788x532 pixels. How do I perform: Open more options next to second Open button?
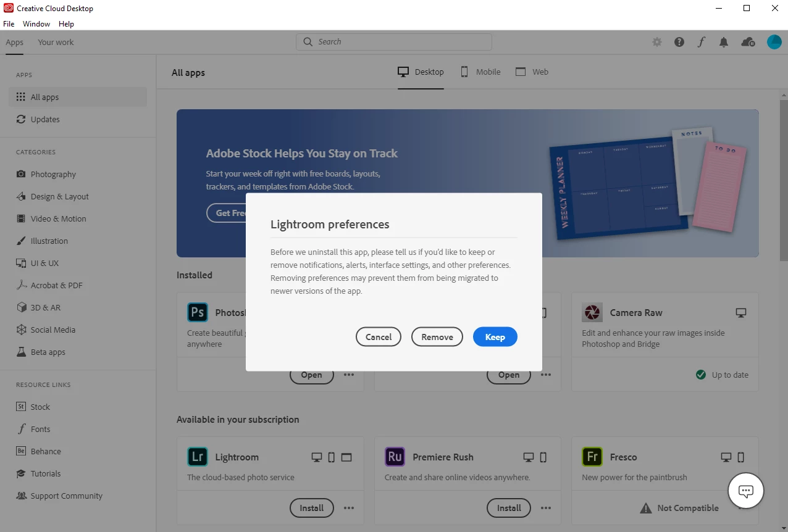click(x=546, y=375)
